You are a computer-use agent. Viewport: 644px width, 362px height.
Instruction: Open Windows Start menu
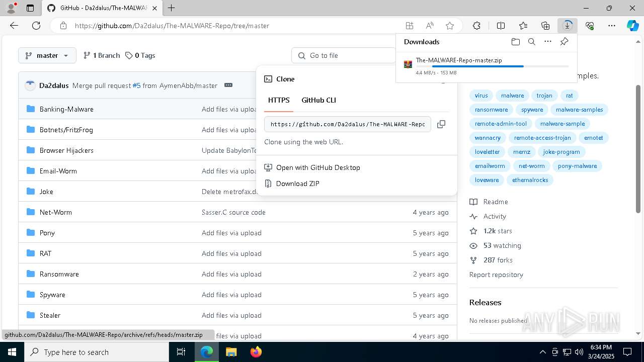(x=12, y=352)
